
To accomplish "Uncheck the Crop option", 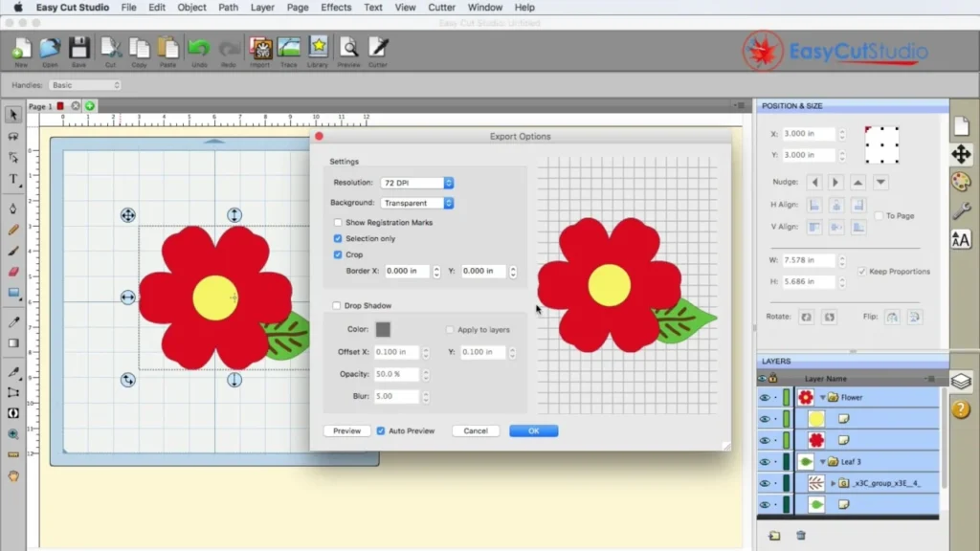I will (338, 254).
